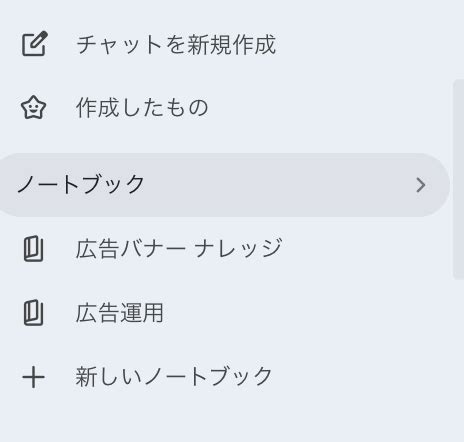The width and height of the screenshot is (464, 442).
Task: Click the word ナレッジ in the first notebook
Action: 238,248
